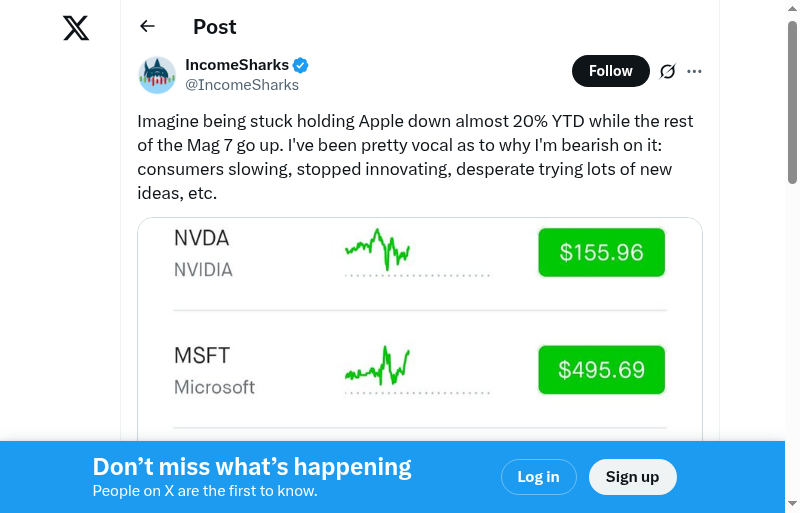Image resolution: width=800 pixels, height=513 pixels.
Task: Open the post's more options ellipsis
Action: tap(695, 71)
